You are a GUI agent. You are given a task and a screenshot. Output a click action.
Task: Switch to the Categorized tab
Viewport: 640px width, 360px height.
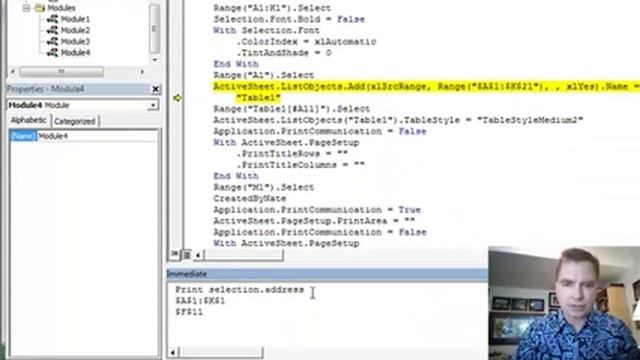74,121
